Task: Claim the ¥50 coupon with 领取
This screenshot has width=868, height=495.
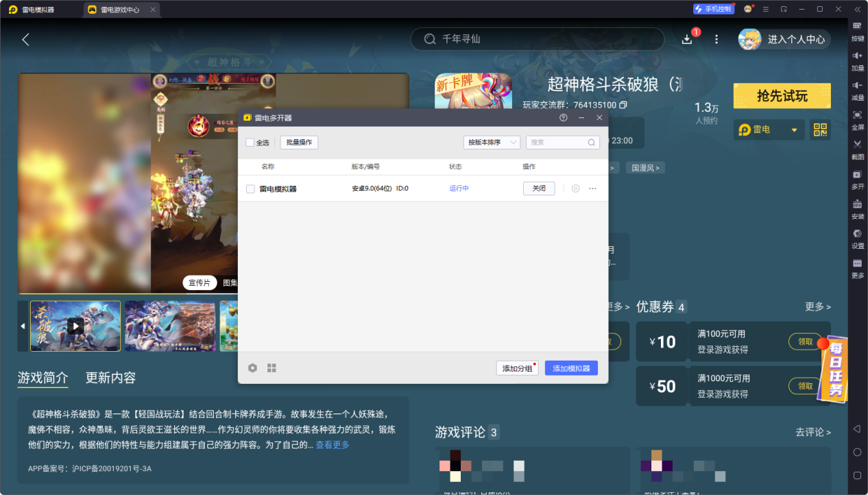Action: 805,386
